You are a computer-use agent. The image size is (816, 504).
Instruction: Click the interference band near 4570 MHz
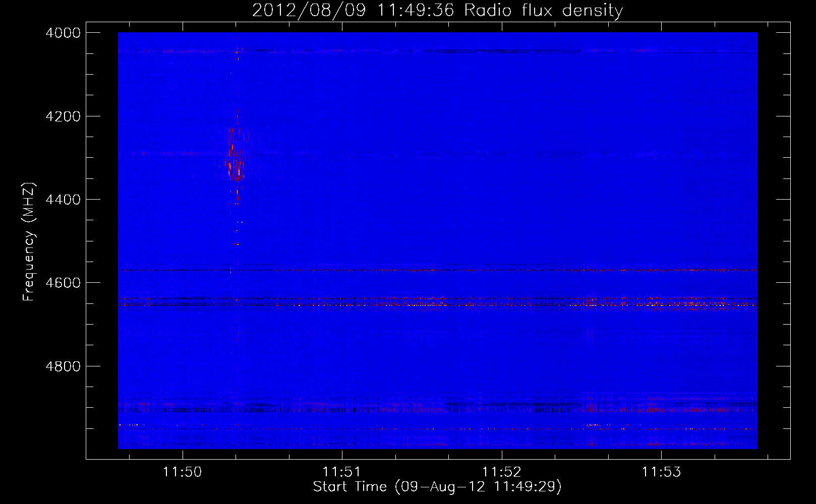tap(437, 270)
